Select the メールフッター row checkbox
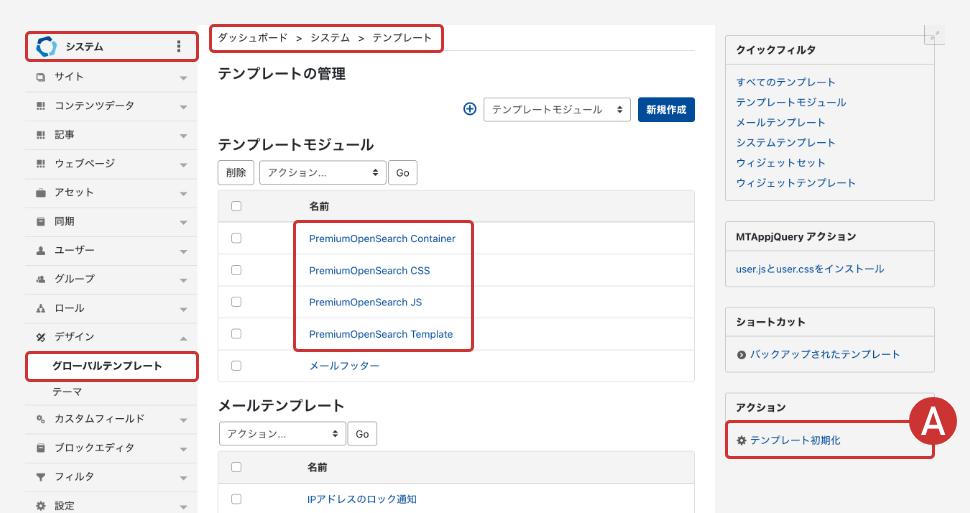Image resolution: width=970 pixels, height=513 pixels. tap(236, 366)
